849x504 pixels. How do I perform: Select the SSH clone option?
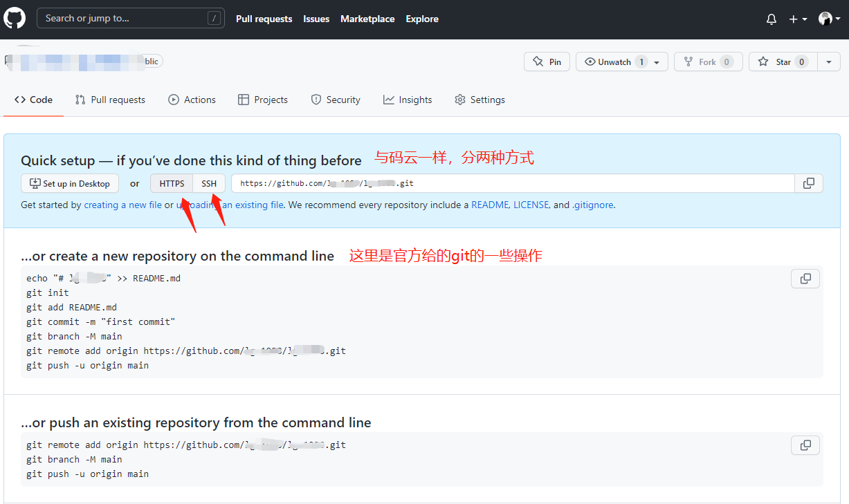click(209, 183)
